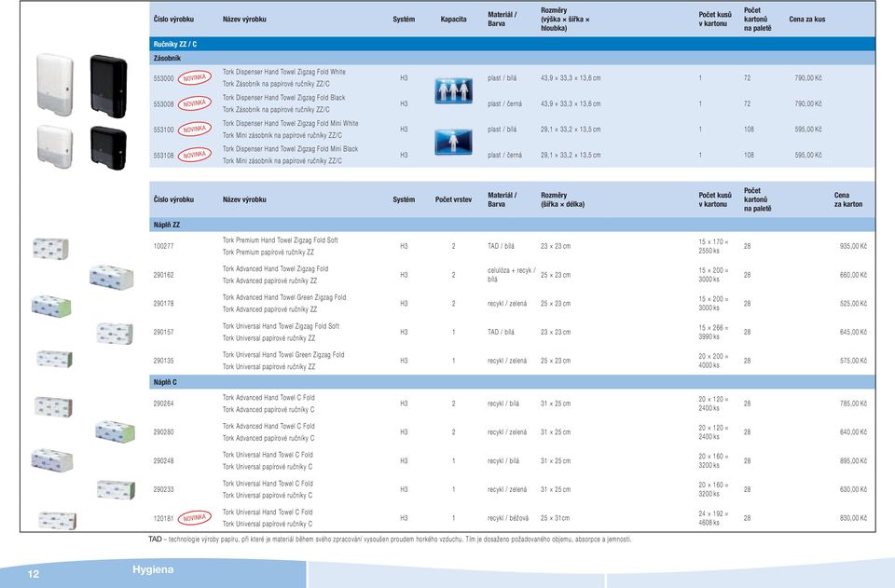Click '15 x 170 = 2550 ks' carton count
The image size is (895, 588).
pyautogui.click(x=713, y=246)
